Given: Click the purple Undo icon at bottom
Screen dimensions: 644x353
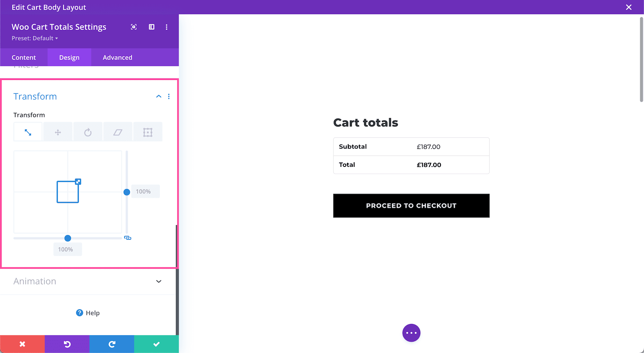Looking at the screenshot, I should (x=67, y=344).
